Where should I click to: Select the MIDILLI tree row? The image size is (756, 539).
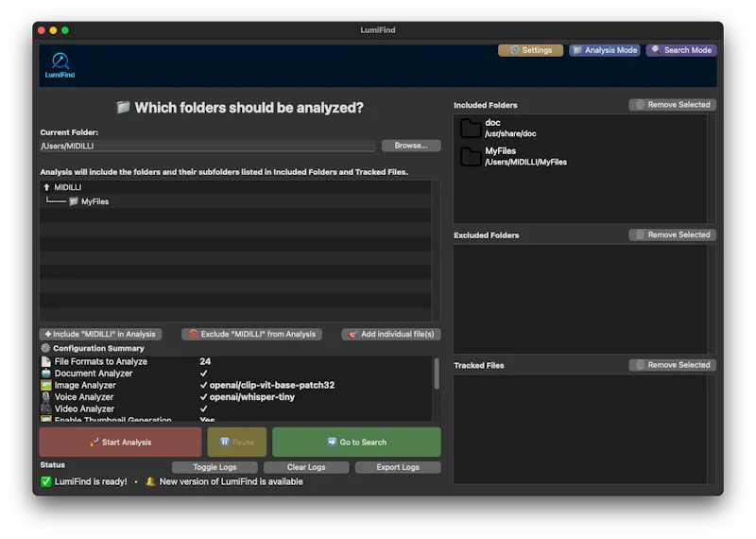point(235,187)
